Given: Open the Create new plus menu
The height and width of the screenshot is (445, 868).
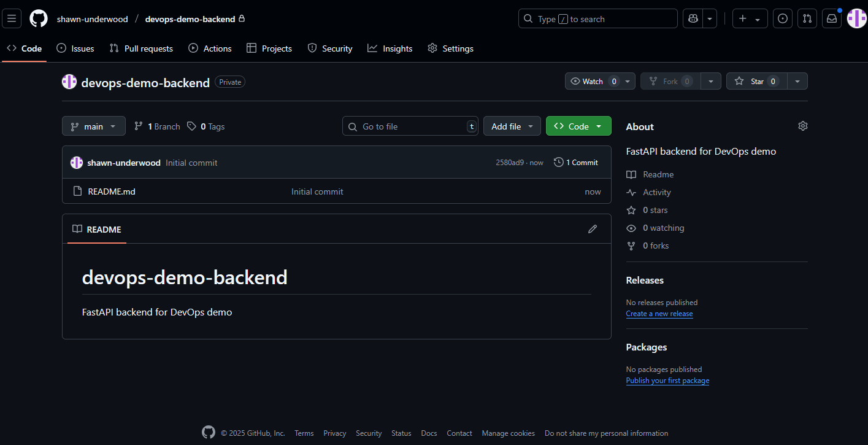Looking at the screenshot, I should (750, 18).
